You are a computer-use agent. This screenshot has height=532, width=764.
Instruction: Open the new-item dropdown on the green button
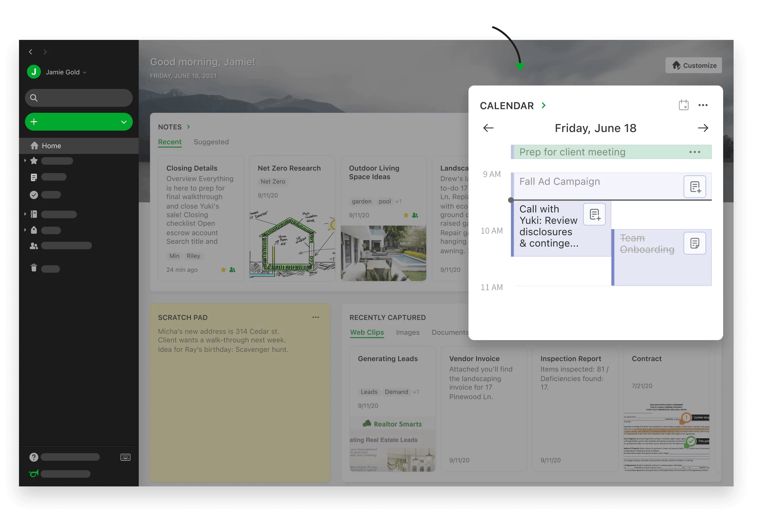coord(124,122)
